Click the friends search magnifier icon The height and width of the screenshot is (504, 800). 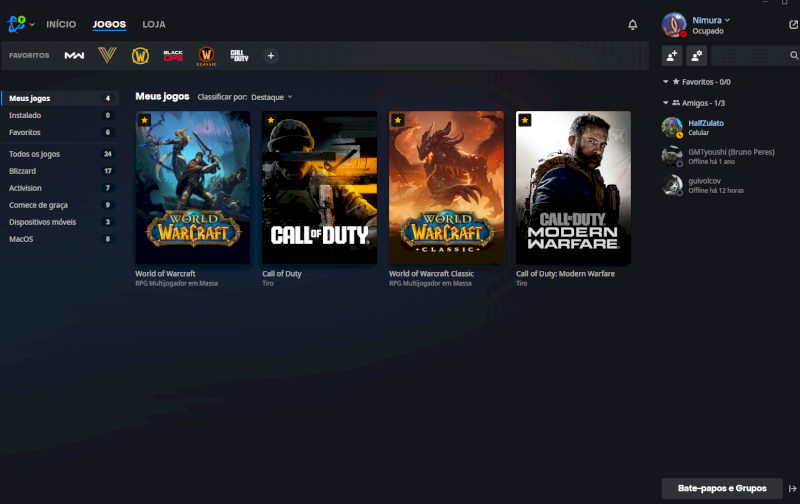click(x=794, y=56)
